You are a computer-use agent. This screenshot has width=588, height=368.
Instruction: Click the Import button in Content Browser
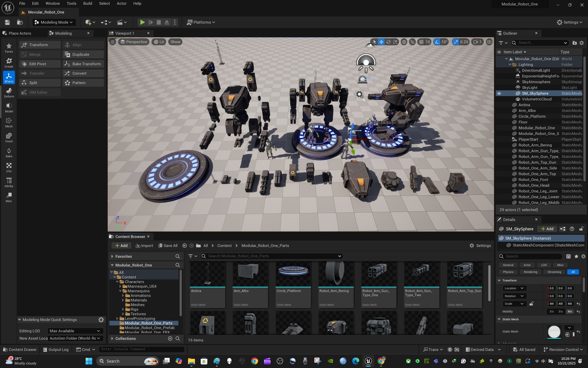click(144, 246)
